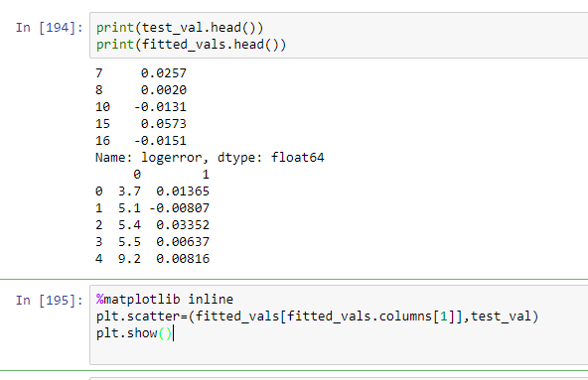The width and height of the screenshot is (588, 380).
Task: Click dataframe row containing 0.03352
Action: click(x=152, y=225)
